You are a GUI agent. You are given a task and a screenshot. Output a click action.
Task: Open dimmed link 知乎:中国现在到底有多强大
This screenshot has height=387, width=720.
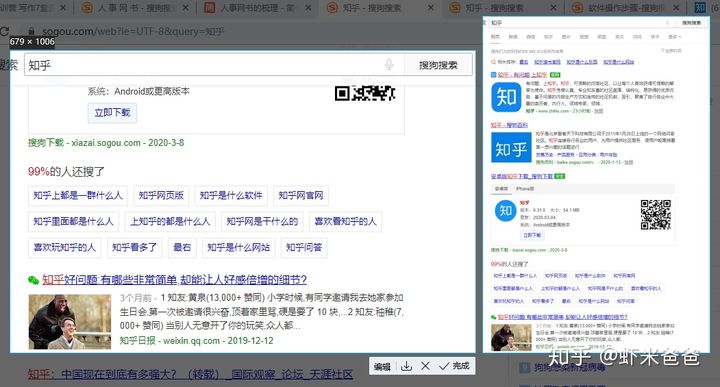click(190, 375)
